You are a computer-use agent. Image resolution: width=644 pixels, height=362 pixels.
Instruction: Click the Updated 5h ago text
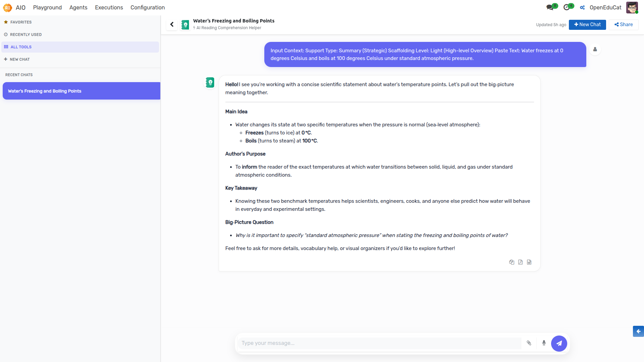(551, 25)
